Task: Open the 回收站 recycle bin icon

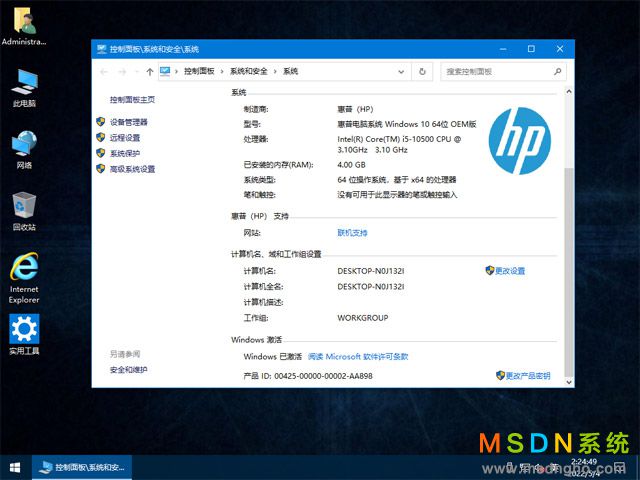Action: (24, 211)
